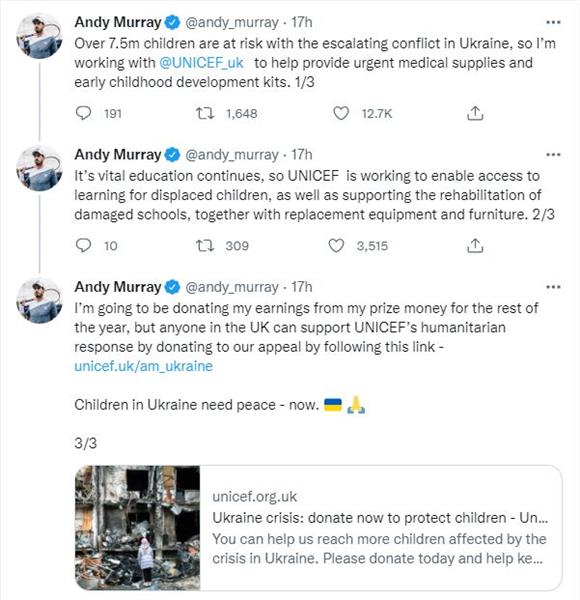Image resolution: width=580 pixels, height=600 pixels.
Task: Reply to the second tweet with 10 replies
Action: pyautogui.click(x=83, y=246)
